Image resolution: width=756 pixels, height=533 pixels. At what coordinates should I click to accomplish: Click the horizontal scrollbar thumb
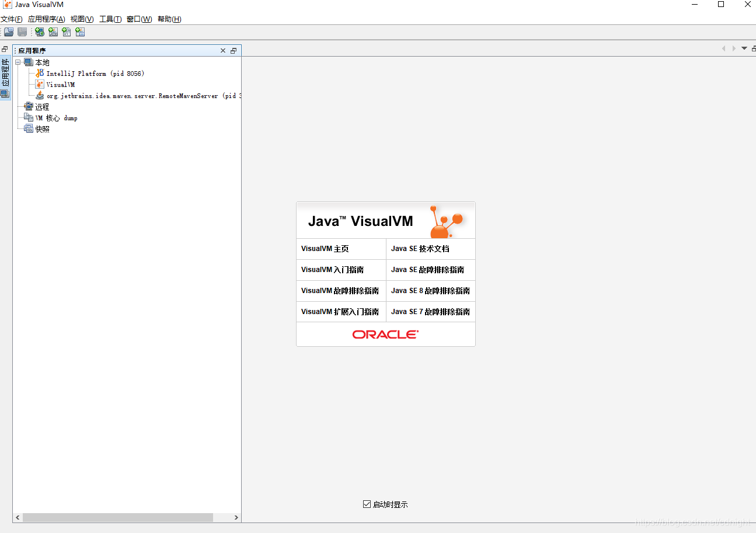117,517
